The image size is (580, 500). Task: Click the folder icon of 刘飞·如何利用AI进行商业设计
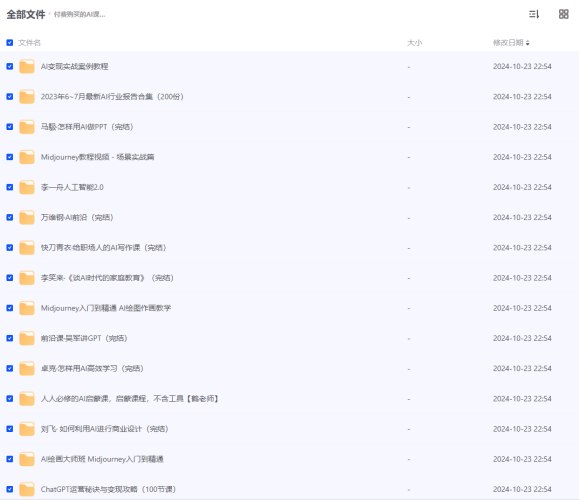(x=27, y=429)
